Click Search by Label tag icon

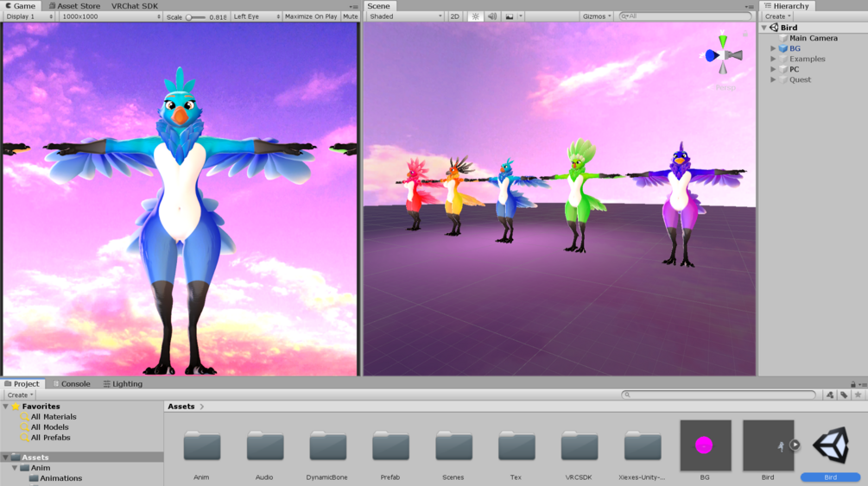coord(844,394)
